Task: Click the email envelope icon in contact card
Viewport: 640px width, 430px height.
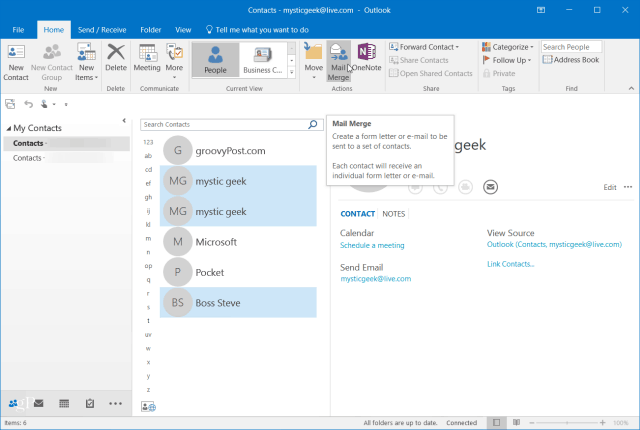Action: click(490, 187)
